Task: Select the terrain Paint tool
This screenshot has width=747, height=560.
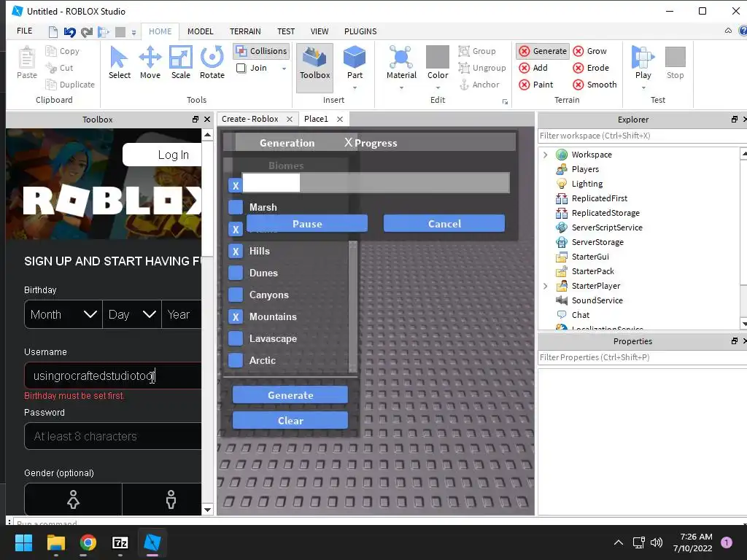Action: pyautogui.click(x=536, y=85)
